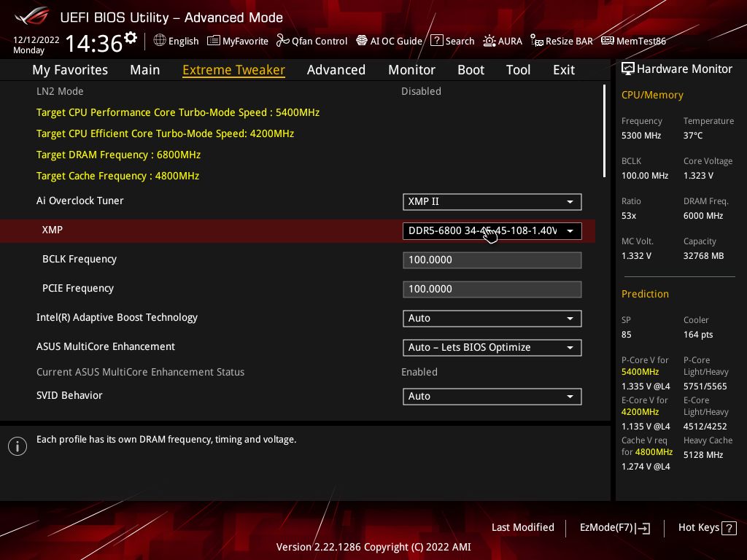Click the 1.323 V core voltage value

coord(698,175)
